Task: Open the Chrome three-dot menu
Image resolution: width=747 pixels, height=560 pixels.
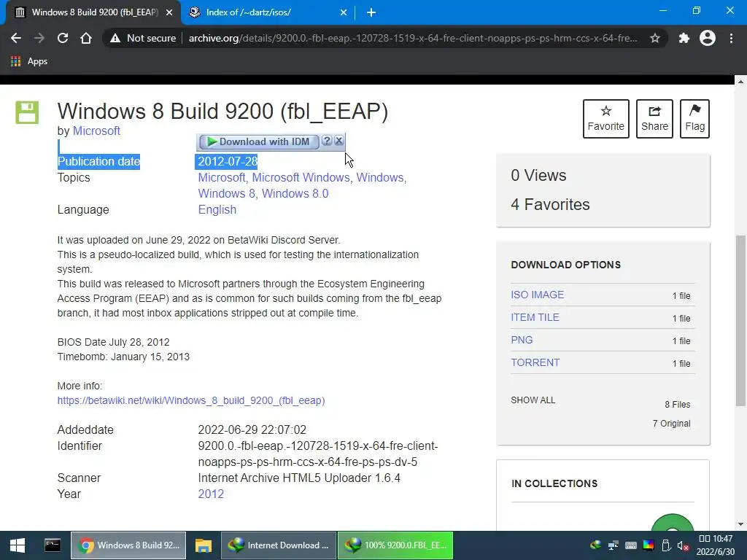Action: coord(731,38)
